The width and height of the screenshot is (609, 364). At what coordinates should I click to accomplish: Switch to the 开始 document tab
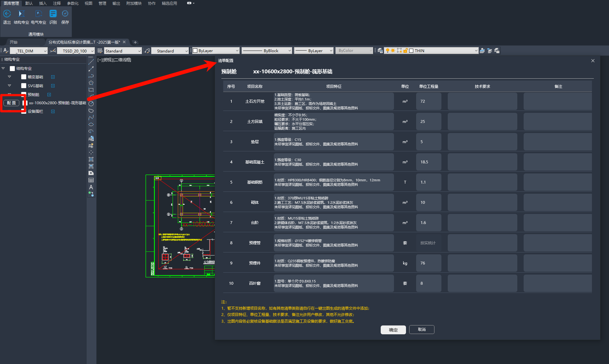[14, 42]
